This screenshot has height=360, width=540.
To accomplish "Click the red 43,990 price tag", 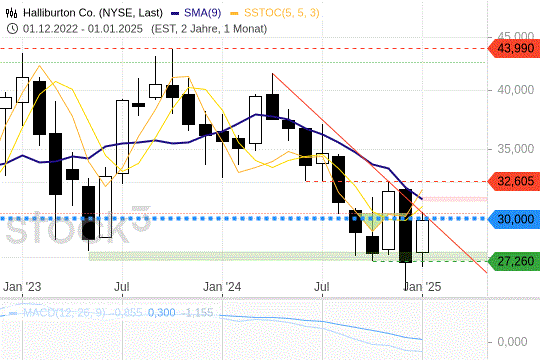I will [515, 49].
